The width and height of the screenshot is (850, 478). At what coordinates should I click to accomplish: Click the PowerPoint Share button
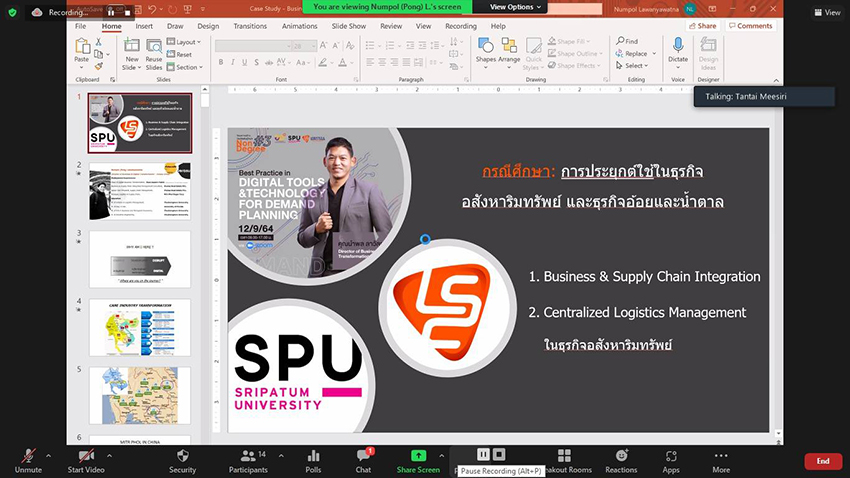[703, 26]
